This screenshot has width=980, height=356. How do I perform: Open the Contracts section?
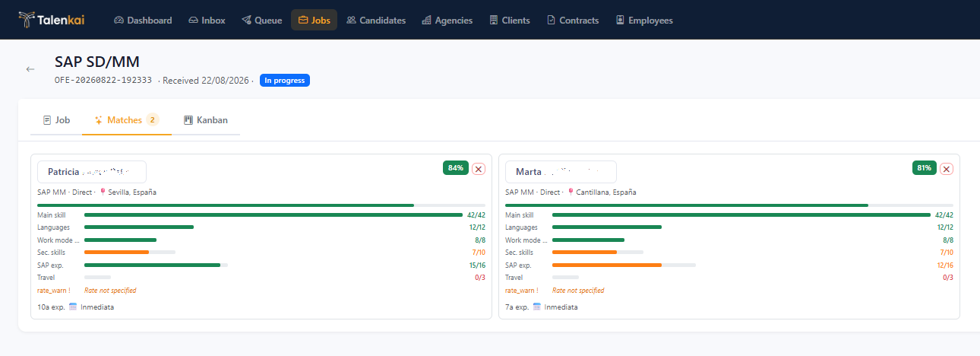573,21
